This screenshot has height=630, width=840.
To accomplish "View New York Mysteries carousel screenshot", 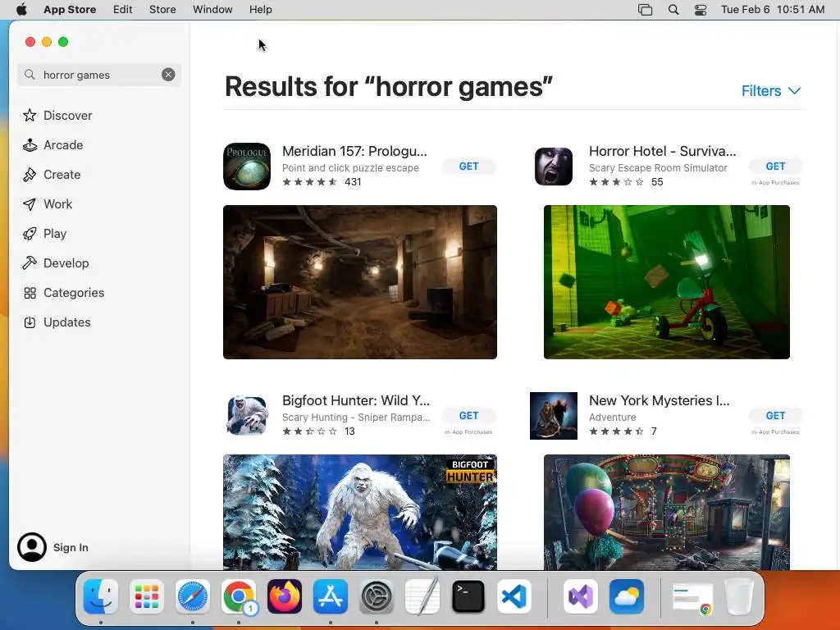I will pyautogui.click(x=666, y=512).
